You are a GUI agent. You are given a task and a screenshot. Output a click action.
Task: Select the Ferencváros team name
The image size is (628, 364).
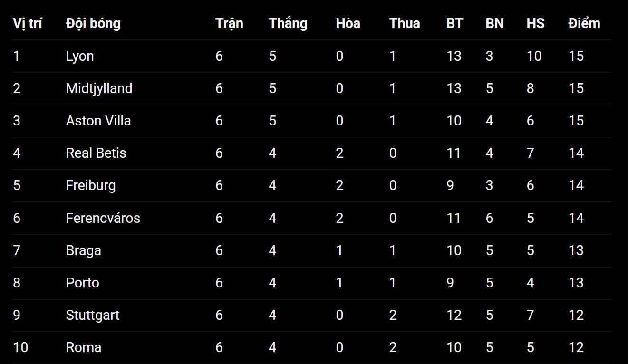click(x=103, y=218)
